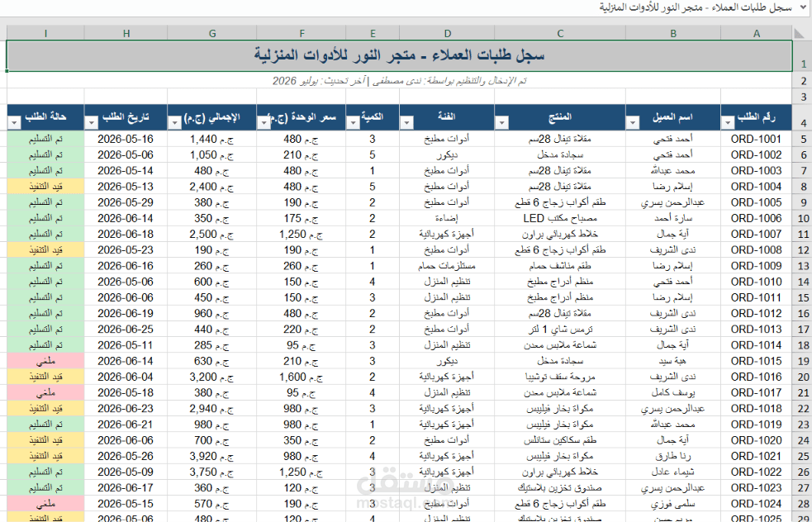
Task: Open filter dropdown for سعر الوحدة column
Action: click(x=263, y=123)
